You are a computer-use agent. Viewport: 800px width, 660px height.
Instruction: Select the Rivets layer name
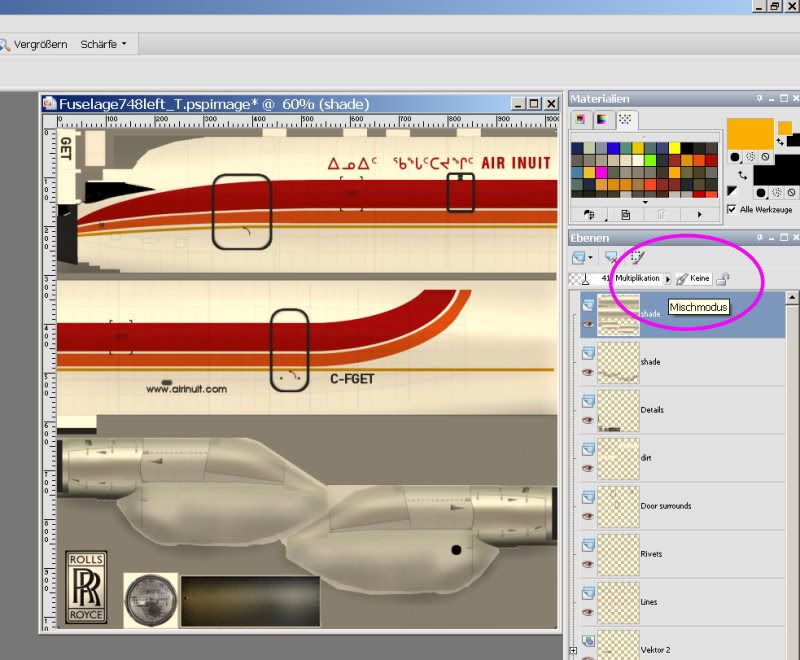pyautogui.click(x=651, y=553)
